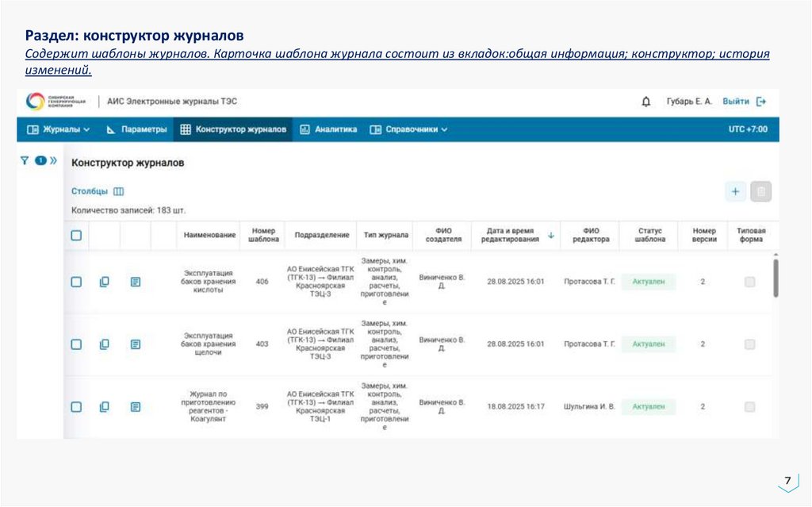The height and width of the screenshot is (507, 812).
Task: Click the Выйти logout link
Action: click(x=736, y=102)
